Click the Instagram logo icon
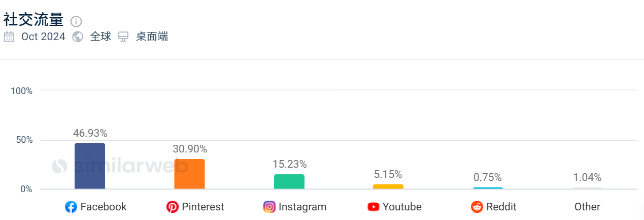 (x=269, y=207)
